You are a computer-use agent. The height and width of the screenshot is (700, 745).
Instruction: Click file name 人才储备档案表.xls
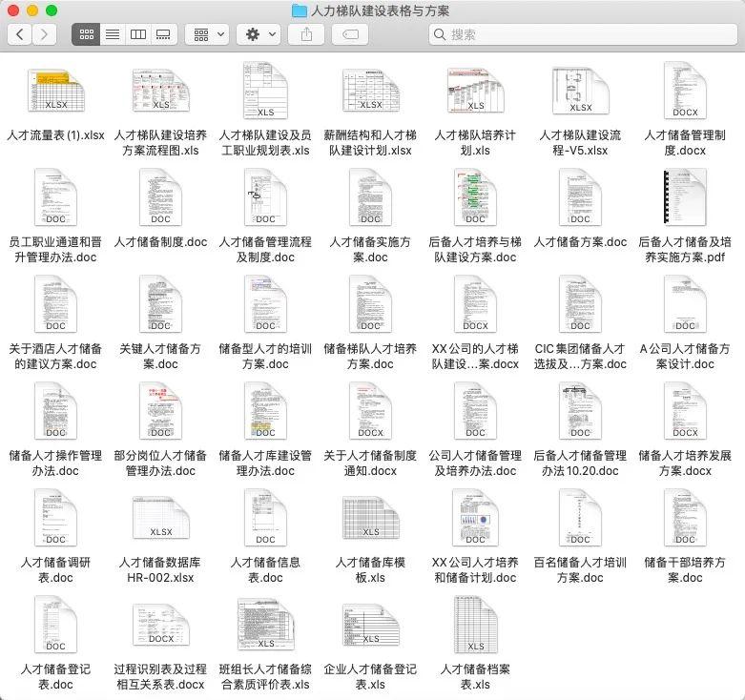[475, 677]
